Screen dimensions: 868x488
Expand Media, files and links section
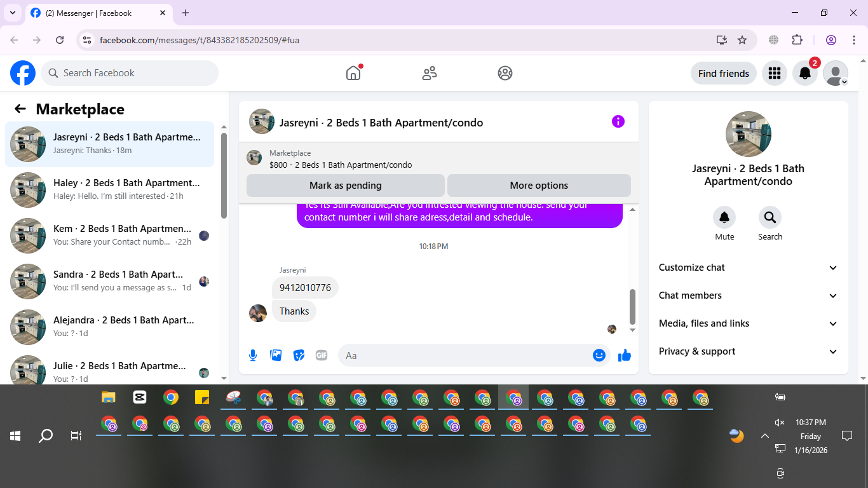click(748, 323)
